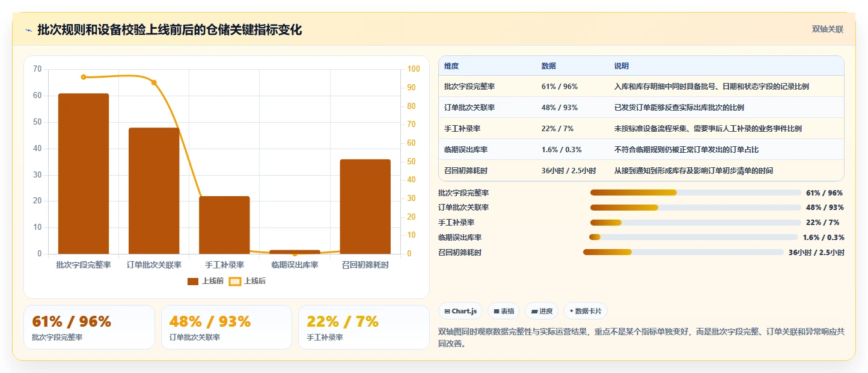Click the 上线前 brown legend color box

193,281
